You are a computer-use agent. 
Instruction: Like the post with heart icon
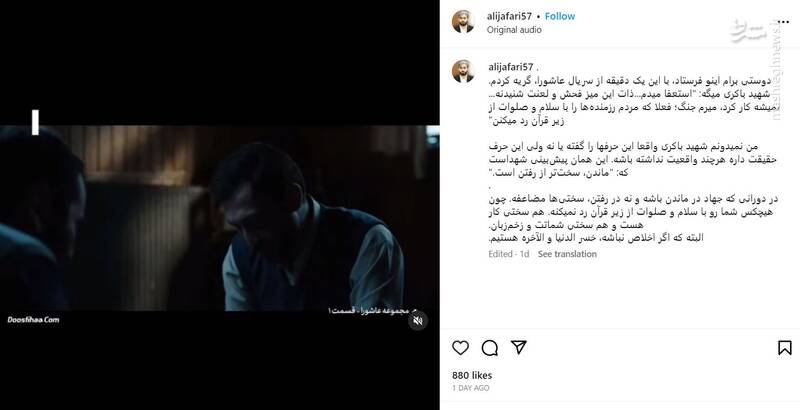pos(460,348)
